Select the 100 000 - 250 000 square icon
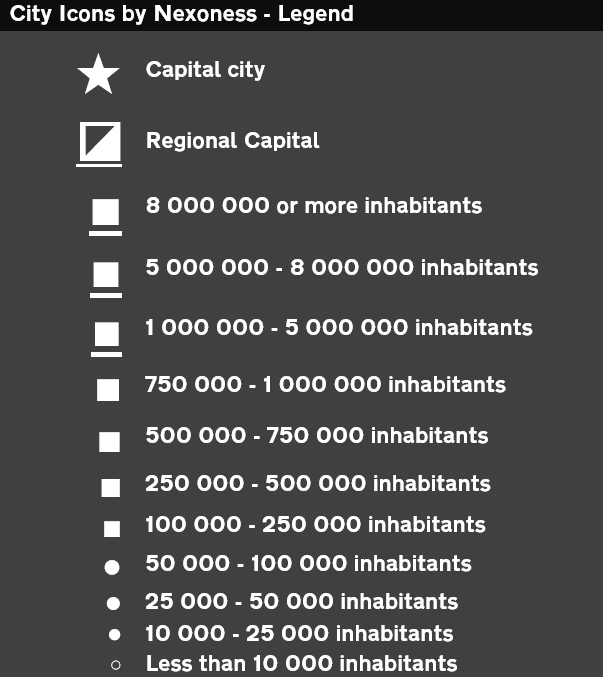This screenshot has height=677, width=603. tap(112, 529)
